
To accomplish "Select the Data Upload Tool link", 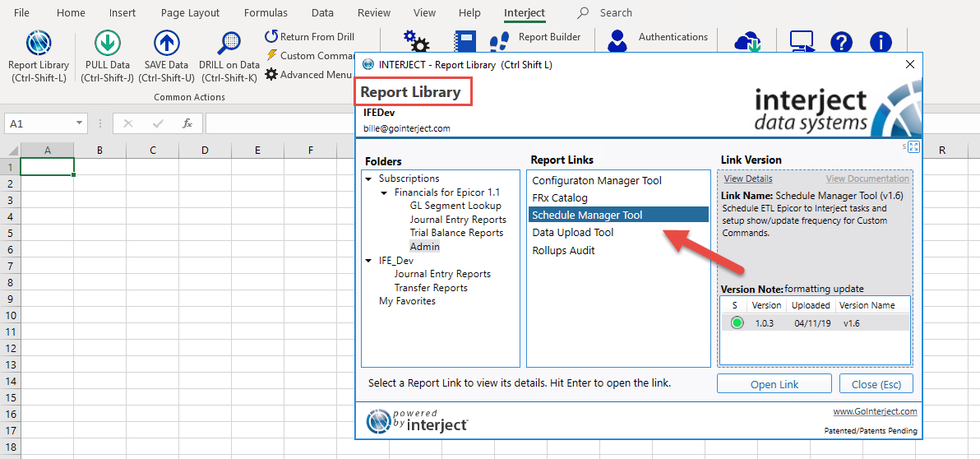I will point(572,233).
